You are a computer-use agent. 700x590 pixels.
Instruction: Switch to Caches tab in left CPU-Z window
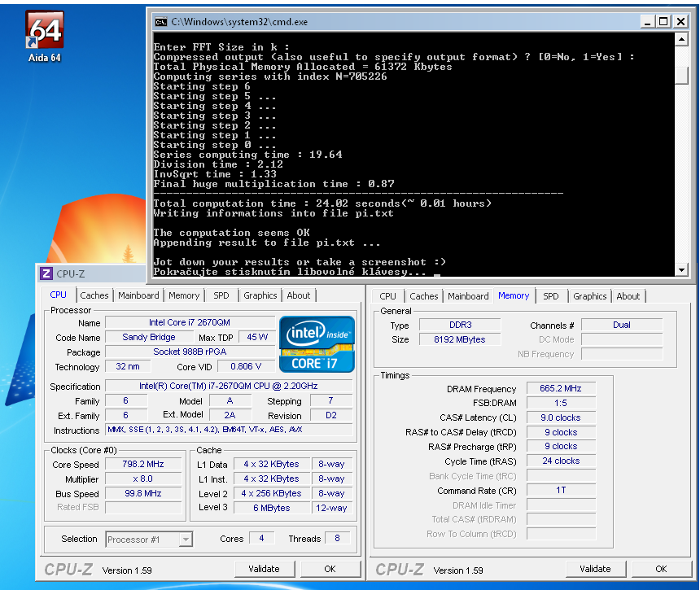(94, 295)
